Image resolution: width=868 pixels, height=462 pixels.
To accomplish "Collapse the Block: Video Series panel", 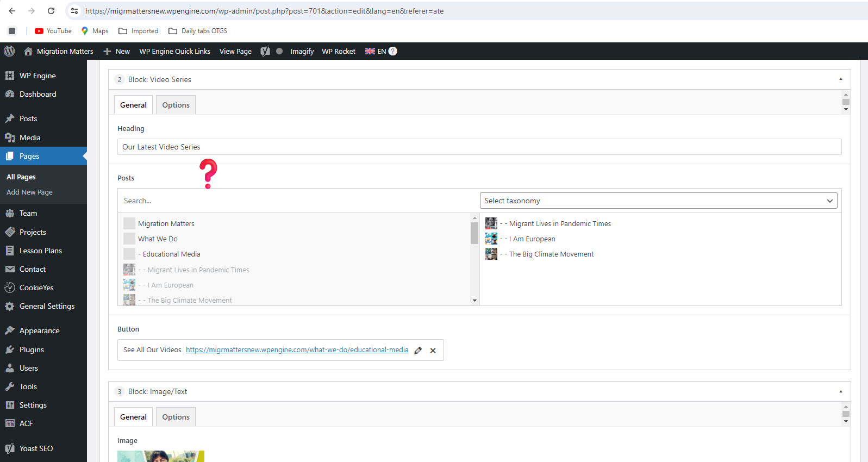I will pyautogui.click(x=840, y=79).
